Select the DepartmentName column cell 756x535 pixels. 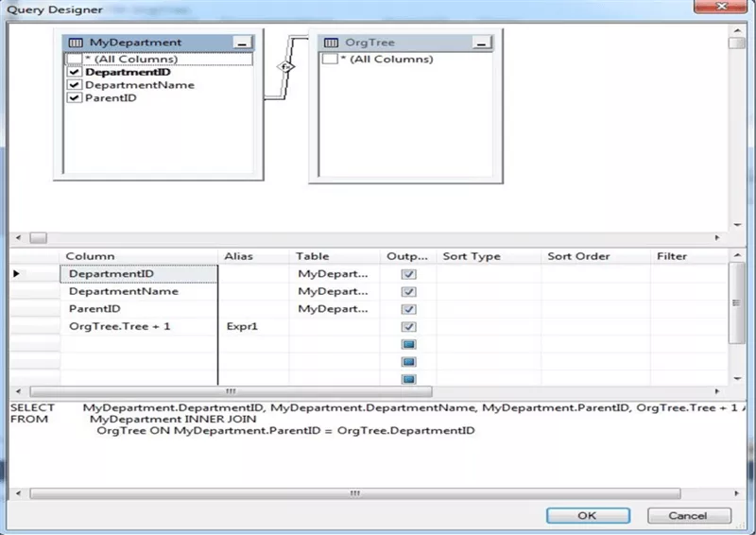[x=139, y=291]
